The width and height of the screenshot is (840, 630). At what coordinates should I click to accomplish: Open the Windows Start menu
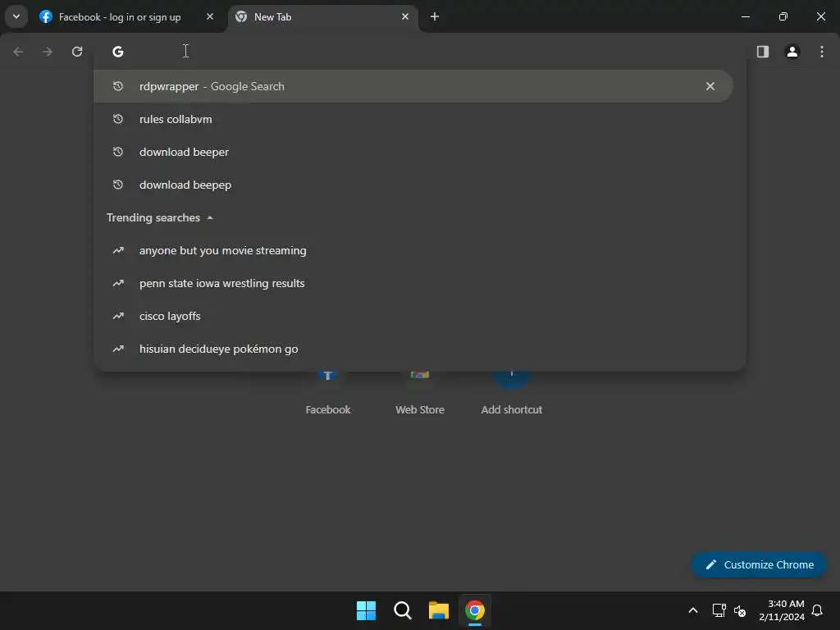[367, 610]
